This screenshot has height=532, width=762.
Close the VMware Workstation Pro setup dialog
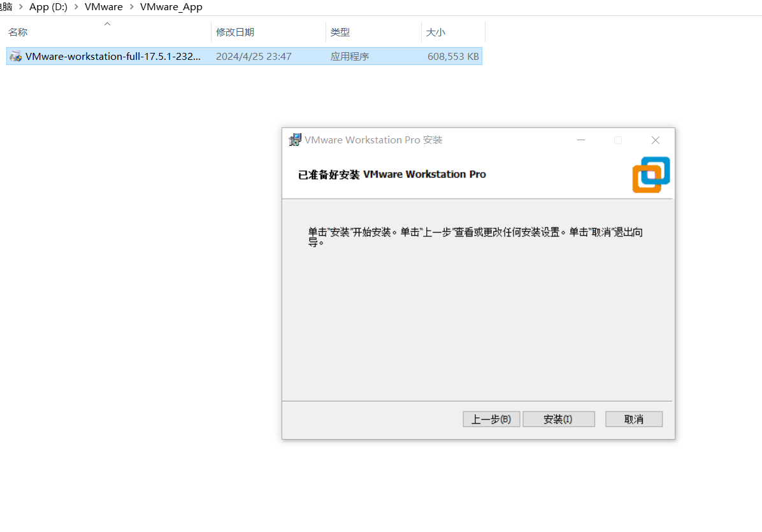(656, 140)
